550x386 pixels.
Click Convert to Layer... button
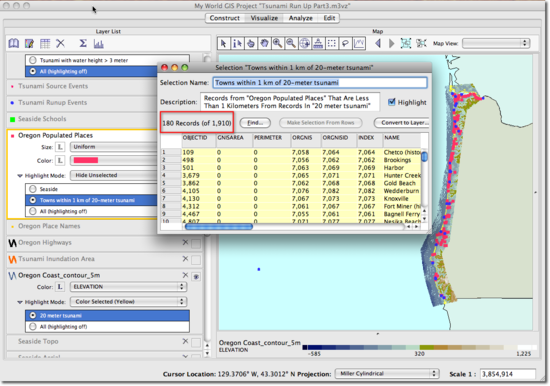point(402,123)
